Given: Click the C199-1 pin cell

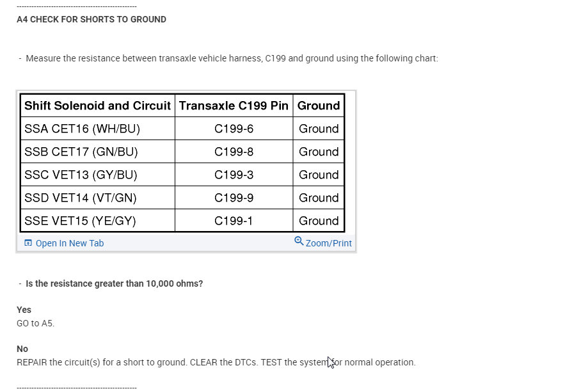Looking at the screenshot, I should pos(234,221).
